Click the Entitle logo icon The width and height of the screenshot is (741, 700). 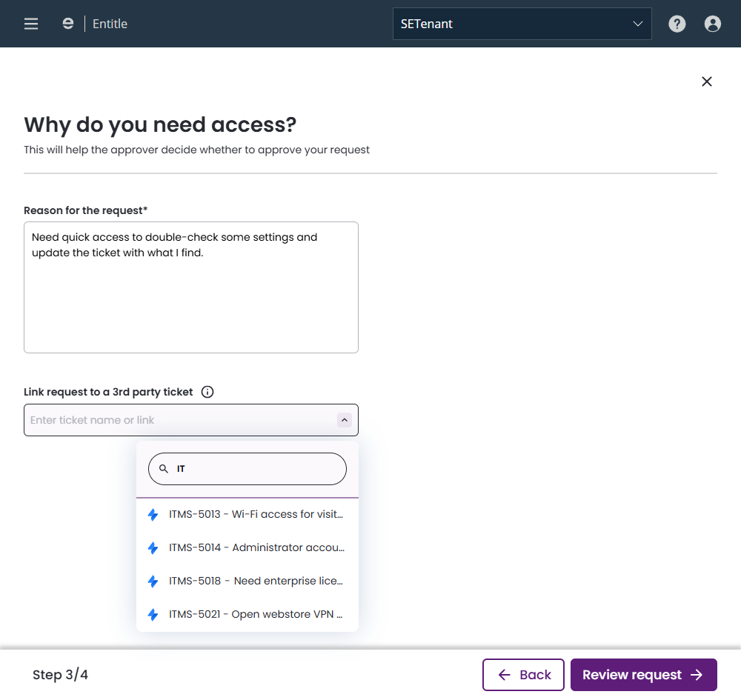[68, 24]
